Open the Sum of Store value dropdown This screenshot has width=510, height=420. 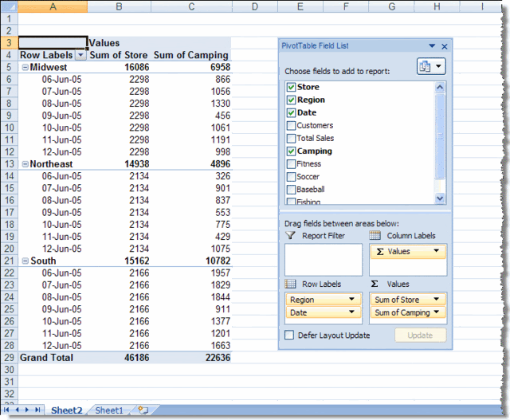point(437,299)
